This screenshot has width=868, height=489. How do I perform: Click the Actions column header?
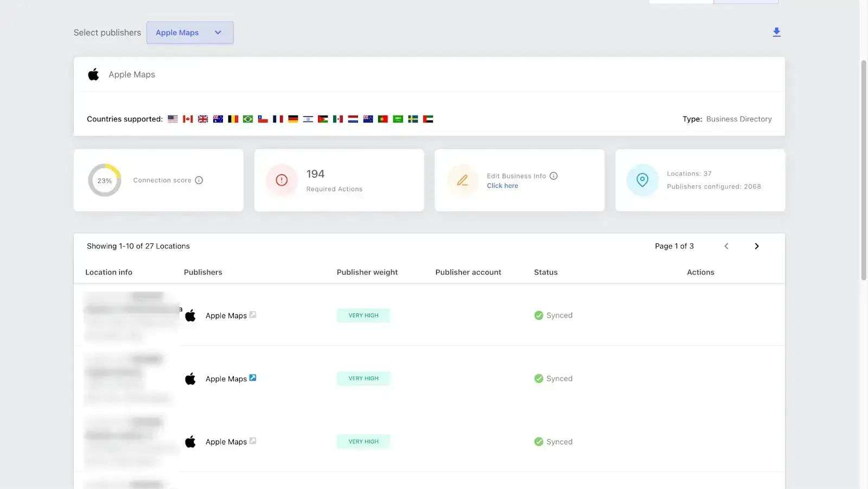(700, 272)
